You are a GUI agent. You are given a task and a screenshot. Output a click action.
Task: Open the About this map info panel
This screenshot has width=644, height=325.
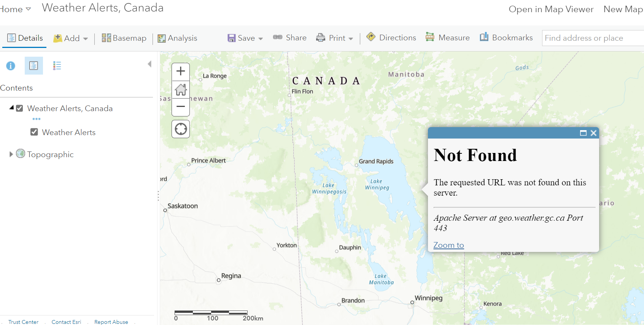(11, 66)
